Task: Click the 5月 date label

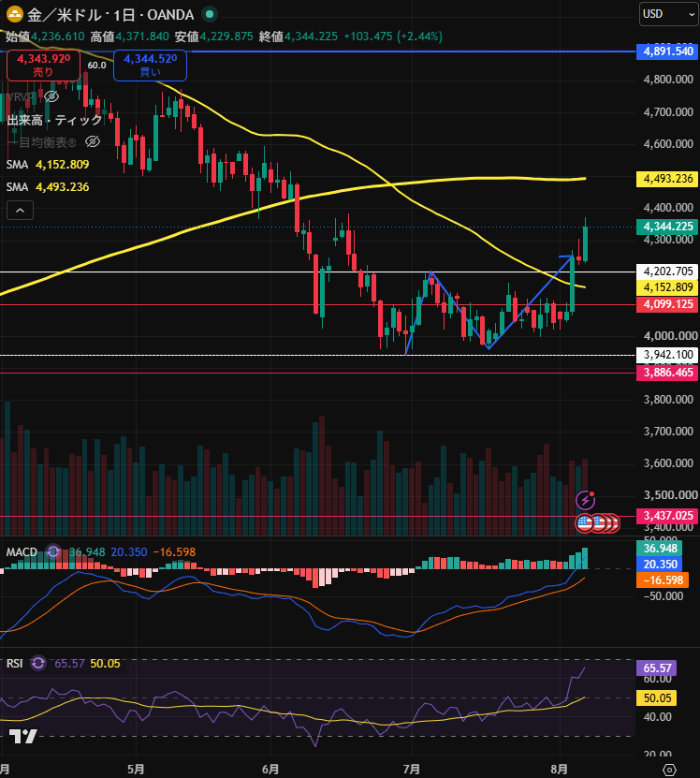Action: click(x=136, y=770)
